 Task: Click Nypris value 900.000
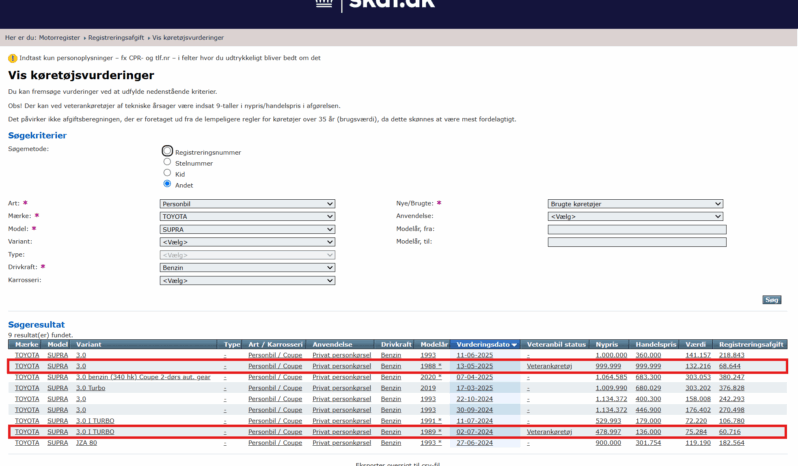pos(608,443)
